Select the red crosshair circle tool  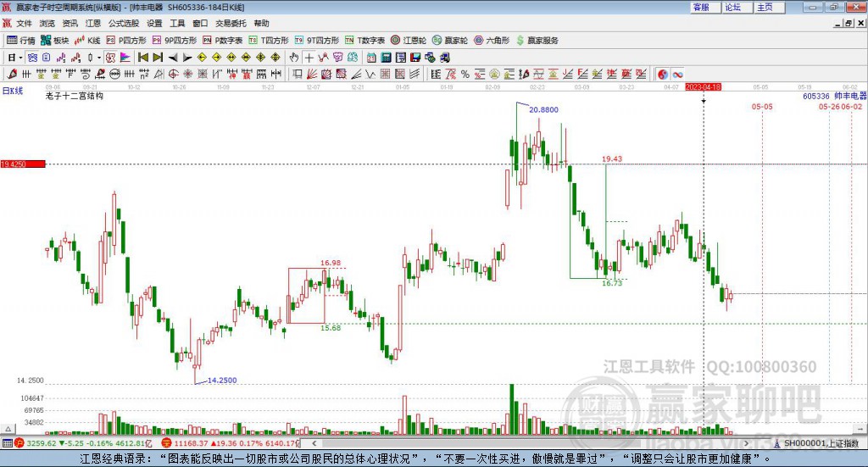173,74
